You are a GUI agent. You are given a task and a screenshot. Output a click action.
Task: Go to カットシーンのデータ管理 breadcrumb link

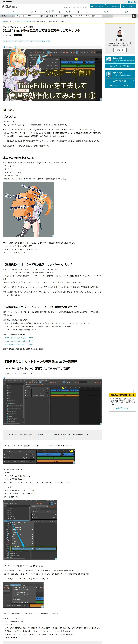click(x=22, y=22)
